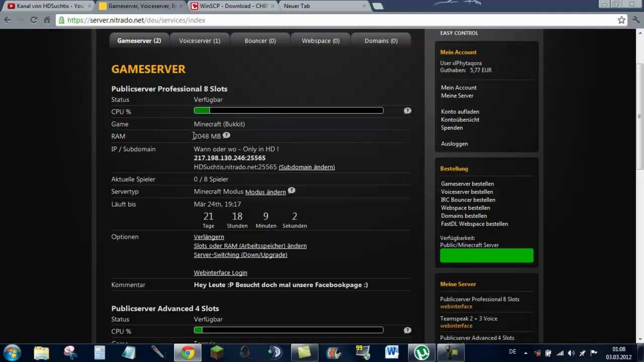The image size is (644, 362).
Task: Open Slots oder RAM (Arbeitsspeicher) ändern
Action: click(x=250, y=246)
